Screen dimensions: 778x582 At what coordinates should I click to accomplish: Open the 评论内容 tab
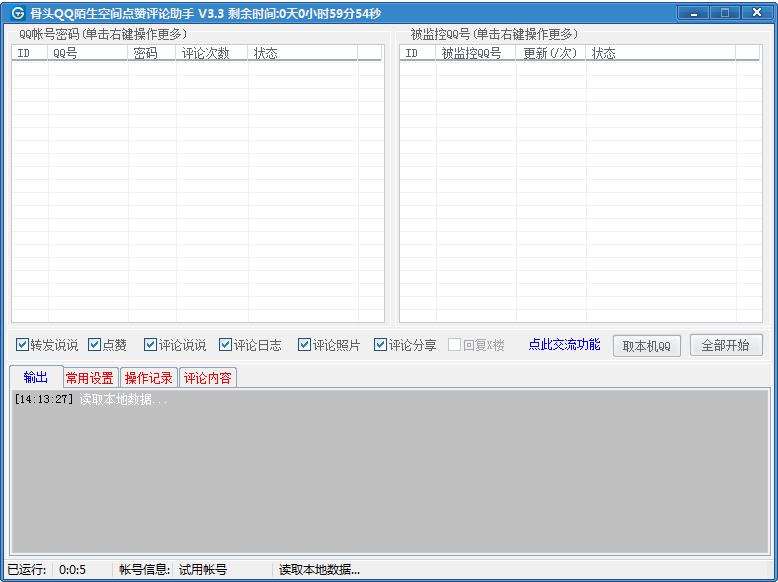coord(207,378)
